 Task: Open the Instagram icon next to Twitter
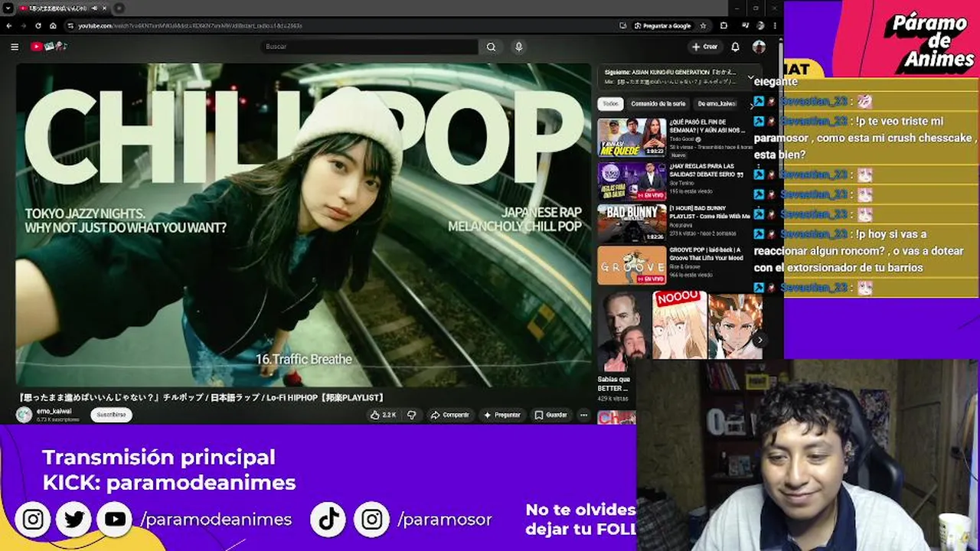pos(33,520)
